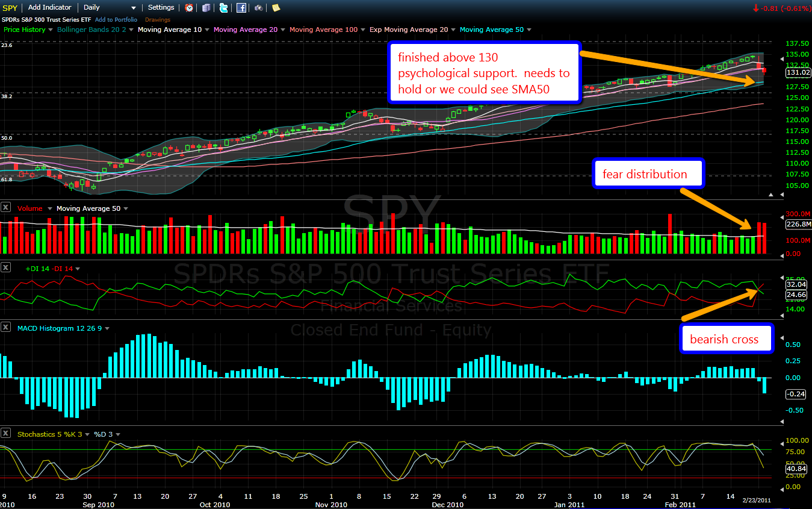Expand the Price History dropdown arrow
Viewport: 812px width, 509px height.
[x=51, y=30]
